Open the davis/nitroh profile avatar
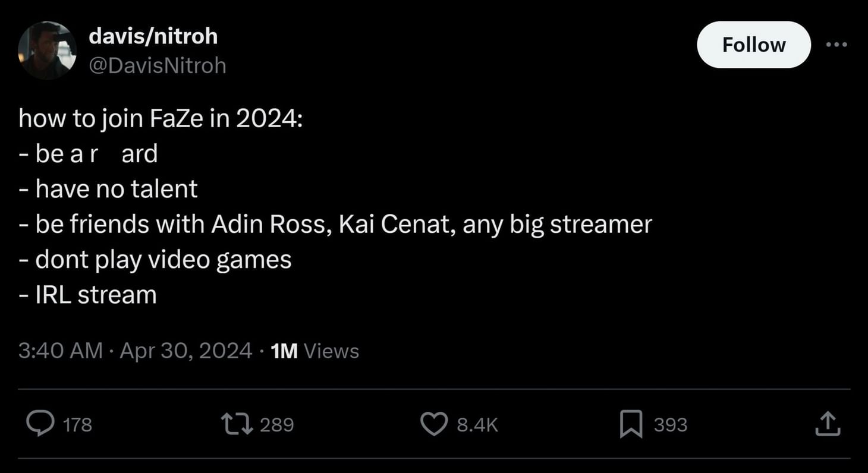Screen dimensions: 868x473 coord(47,51)
